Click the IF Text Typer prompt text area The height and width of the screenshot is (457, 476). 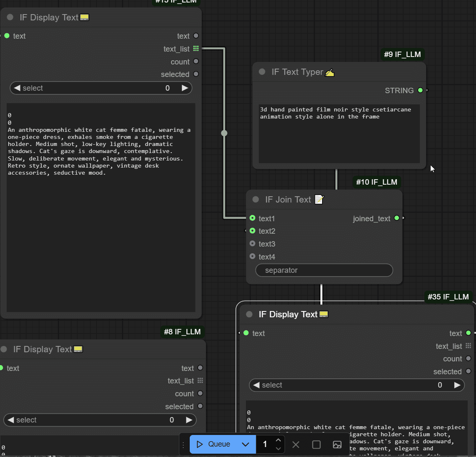pyautogui.click(x=339, y=133)
